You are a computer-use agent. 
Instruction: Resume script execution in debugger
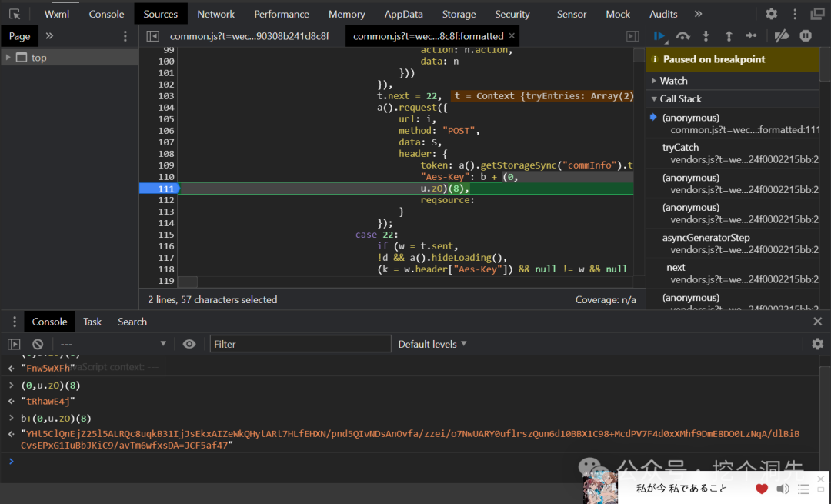point(659,36)
